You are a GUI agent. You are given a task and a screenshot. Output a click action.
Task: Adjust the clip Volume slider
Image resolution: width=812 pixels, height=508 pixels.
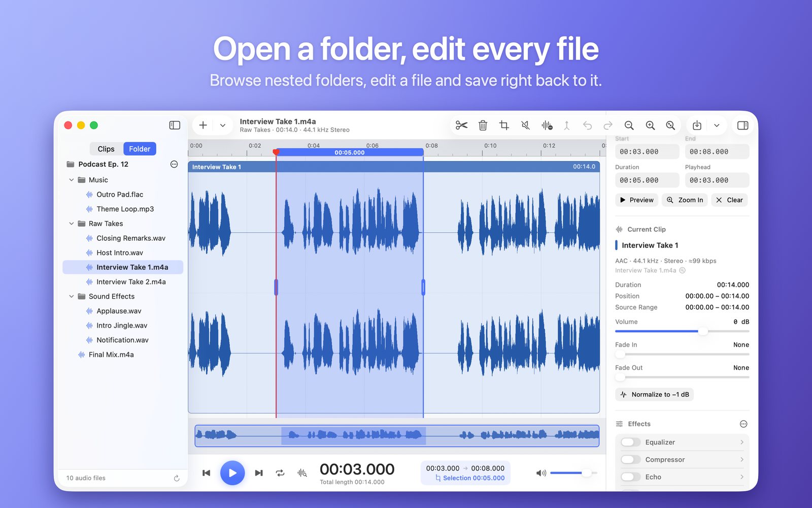682,331
